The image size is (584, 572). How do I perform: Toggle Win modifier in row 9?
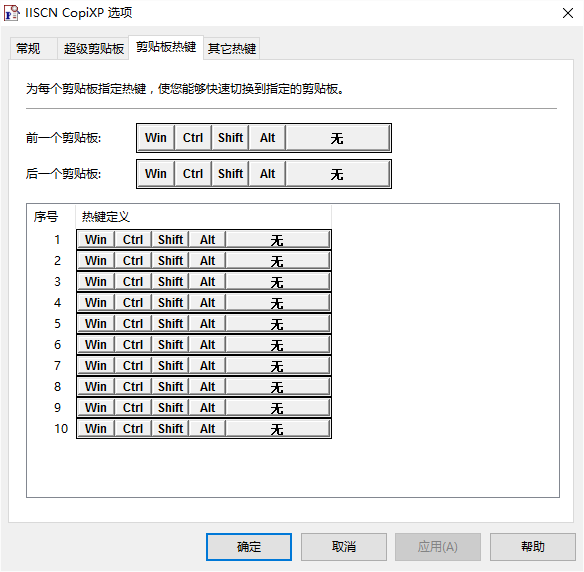click(96, 408)
